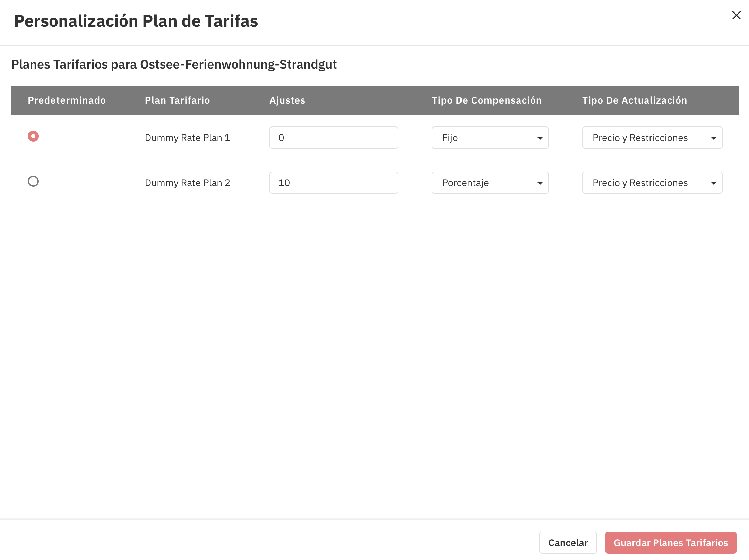Select Dummy Rate Plan 1 as default
The image size is (749, 560).
[x=33, y=136]
